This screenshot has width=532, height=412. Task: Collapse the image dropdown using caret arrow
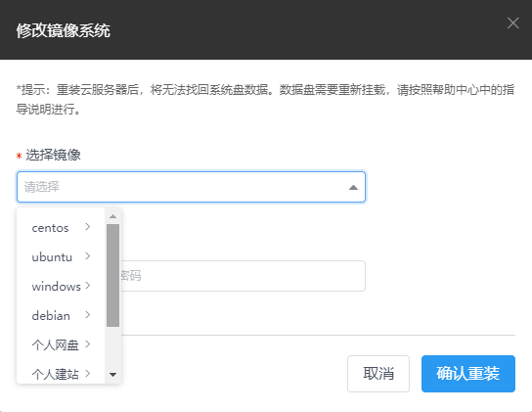[353, 187]
